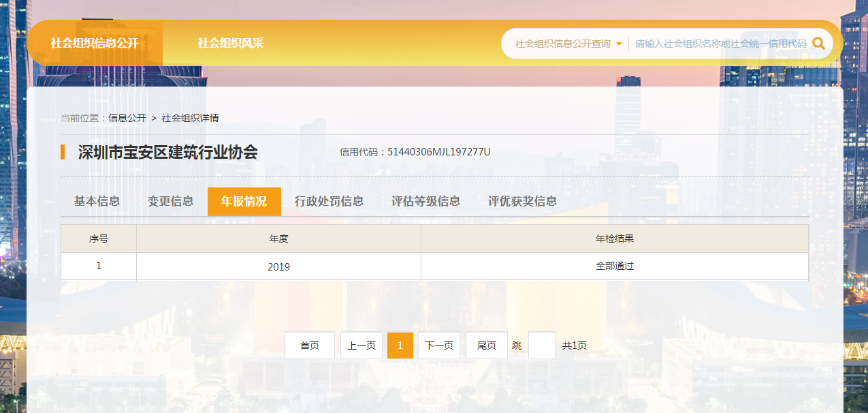Click the search magnifier icon
The width and height of the screenshot is (868, 413).
pyautogui.click(x=818, y=44)
